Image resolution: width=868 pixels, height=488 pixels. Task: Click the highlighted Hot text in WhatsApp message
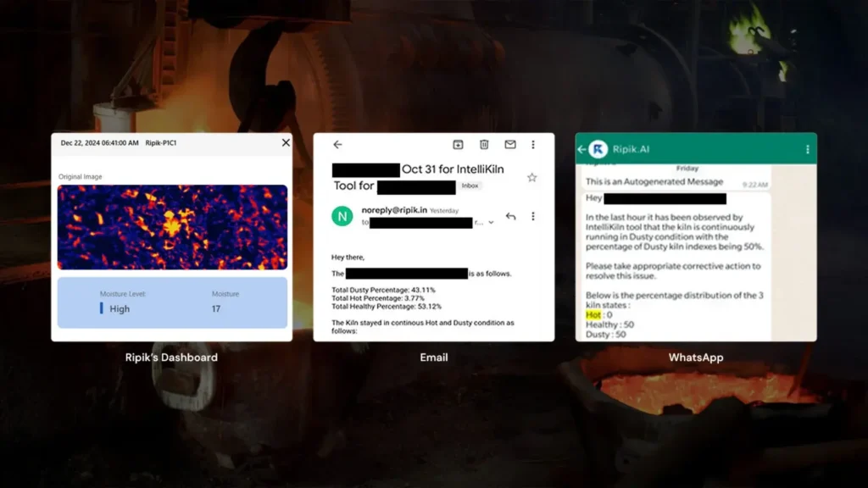coord(593,314)
